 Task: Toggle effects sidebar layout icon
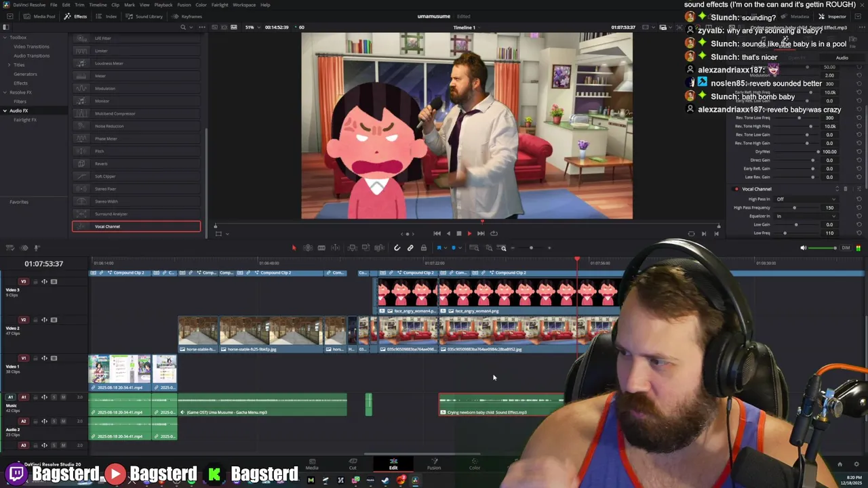click(x=6, y=27)
